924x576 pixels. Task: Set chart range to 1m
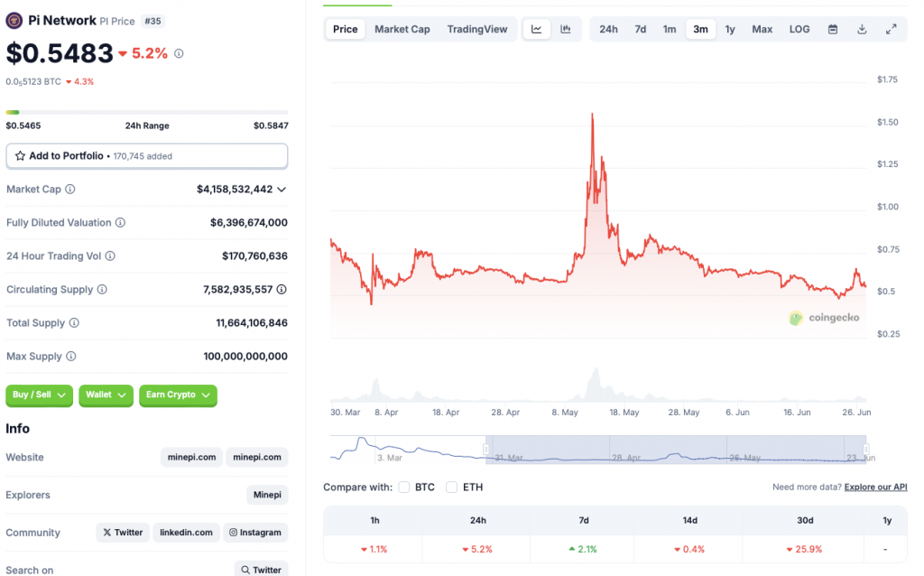pyautogui.click(x=670, y=29)
